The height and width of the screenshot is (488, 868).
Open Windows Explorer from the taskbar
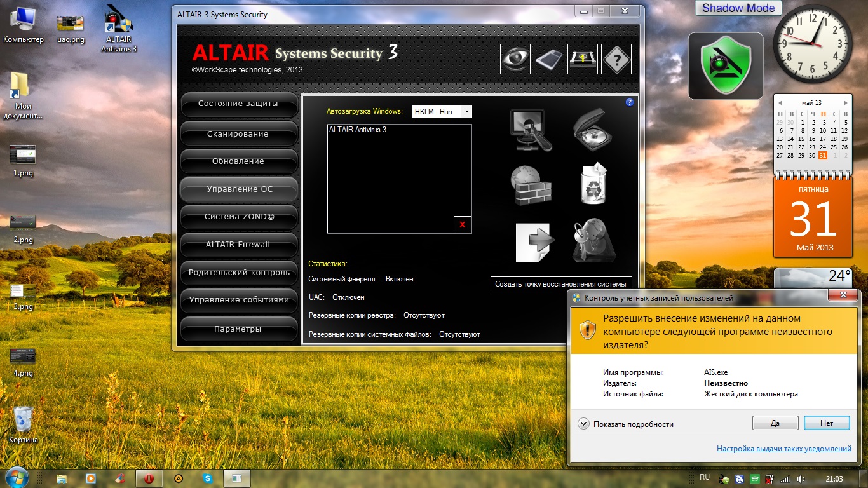(x=62, y=478)
